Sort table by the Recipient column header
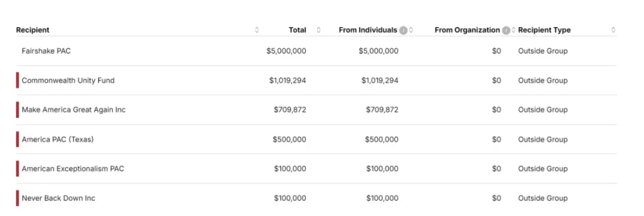The height and width of the screenshot is (216, 644). (x=32, y=30)
